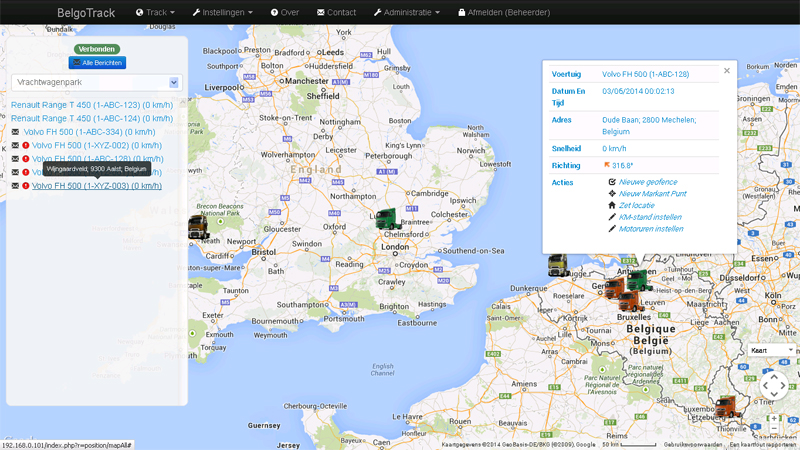The width and height of the screenshot is (800, 450).
Task: Open messages envelope for Volvo 1-XYZ-002
Action: [x=15, y=145]
